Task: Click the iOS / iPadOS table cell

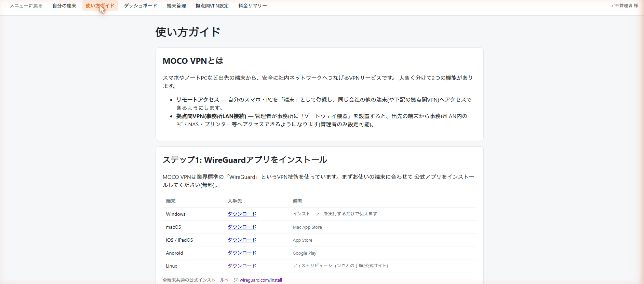Action: click(x=179, y=240)
